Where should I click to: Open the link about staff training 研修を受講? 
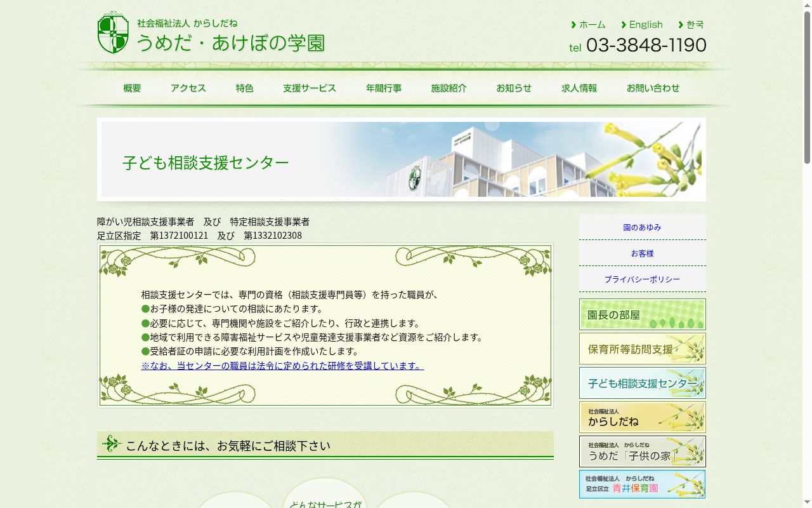coord(282,366)
